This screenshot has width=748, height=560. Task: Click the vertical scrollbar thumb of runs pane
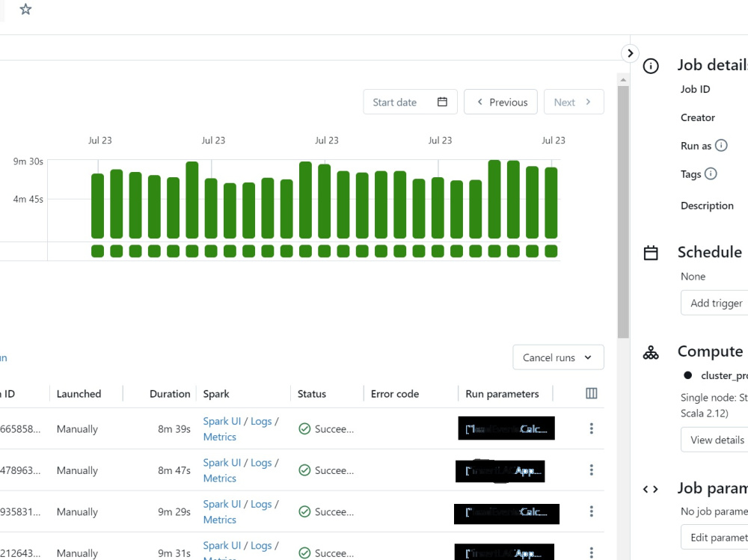(x=623, y=212)
